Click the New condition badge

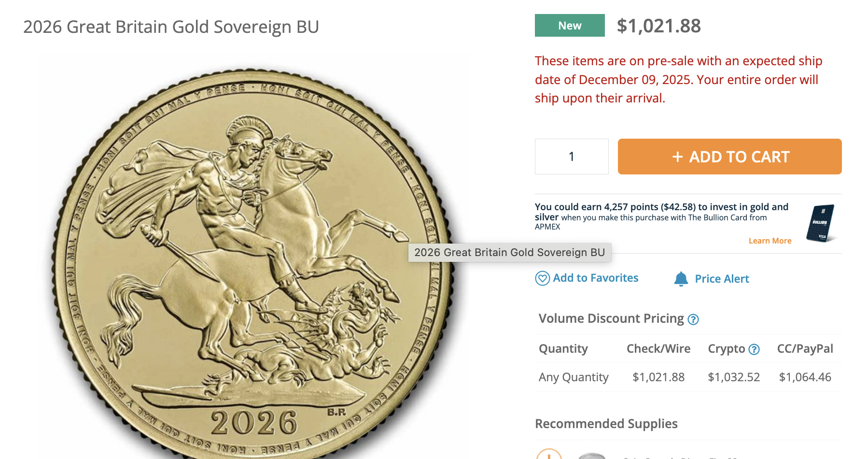(570, 26)
